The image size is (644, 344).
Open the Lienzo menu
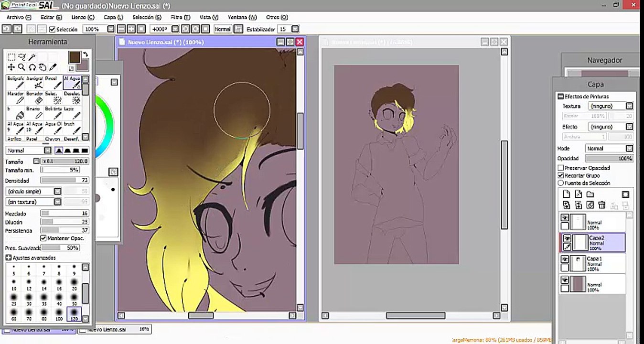tap(82, 17)
